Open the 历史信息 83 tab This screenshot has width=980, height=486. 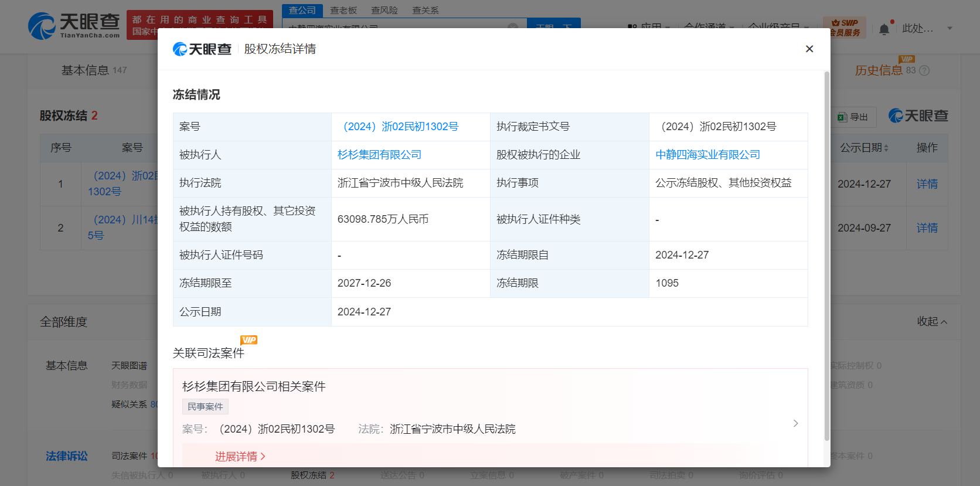pos(884,70)
